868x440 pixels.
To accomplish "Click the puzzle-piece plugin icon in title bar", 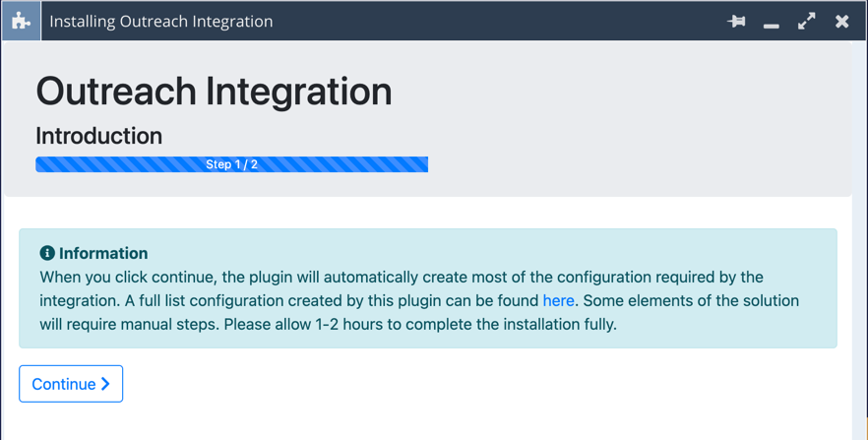I will 21,21.
